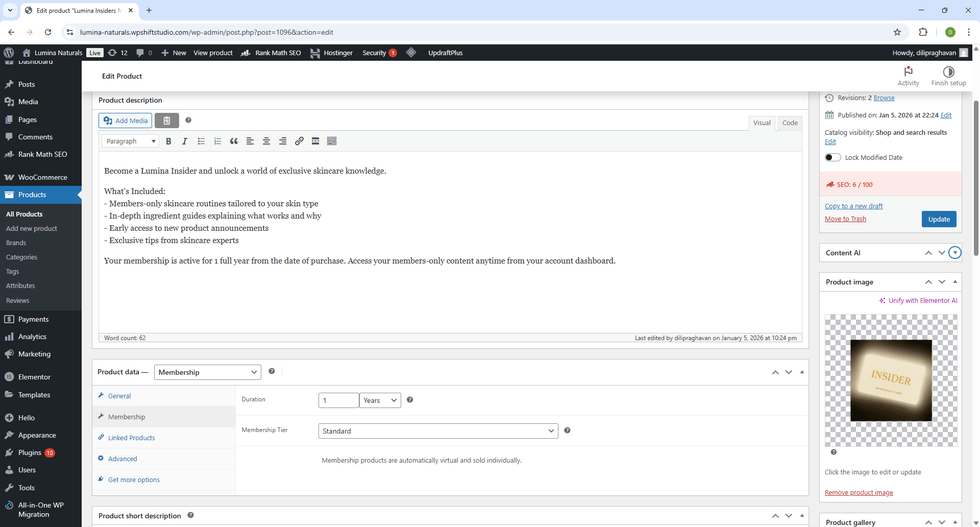Open the Paragraph format dropdown

(130, 141)
